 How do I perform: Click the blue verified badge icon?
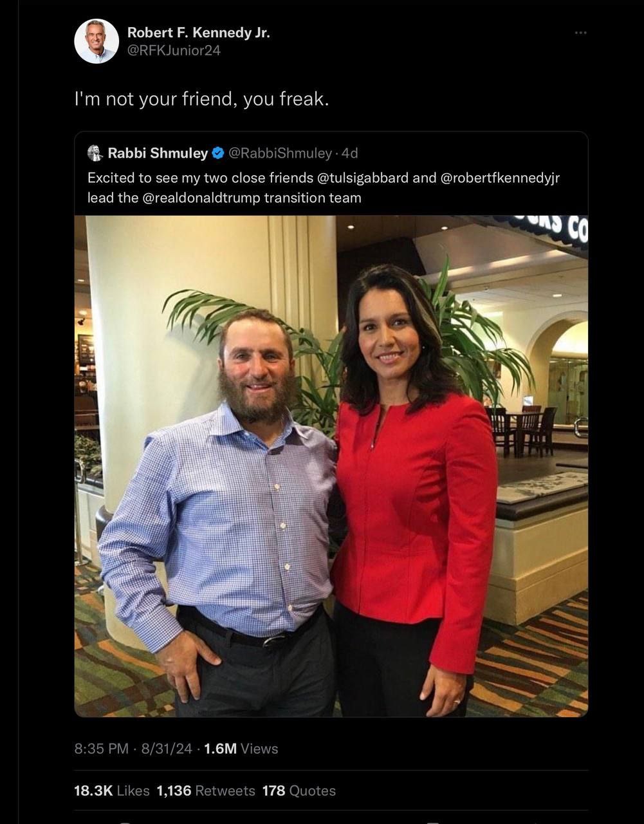pyautogui.click(x=218, y=153)
